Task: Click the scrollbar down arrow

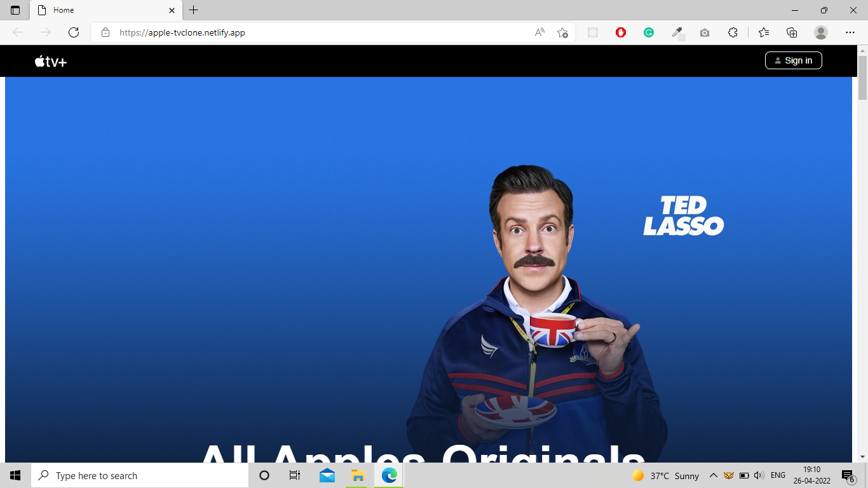Action: (x=862, y=456)
